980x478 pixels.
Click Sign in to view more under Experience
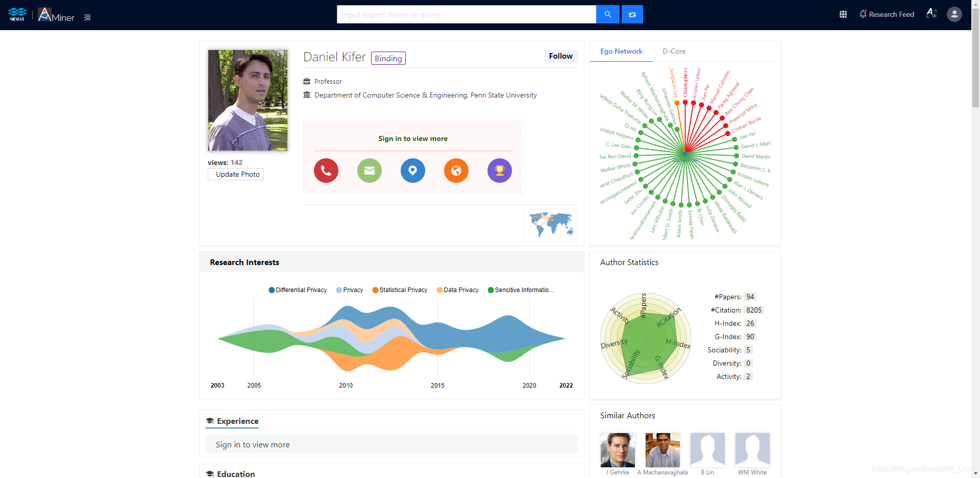click(x=253, y=445)
